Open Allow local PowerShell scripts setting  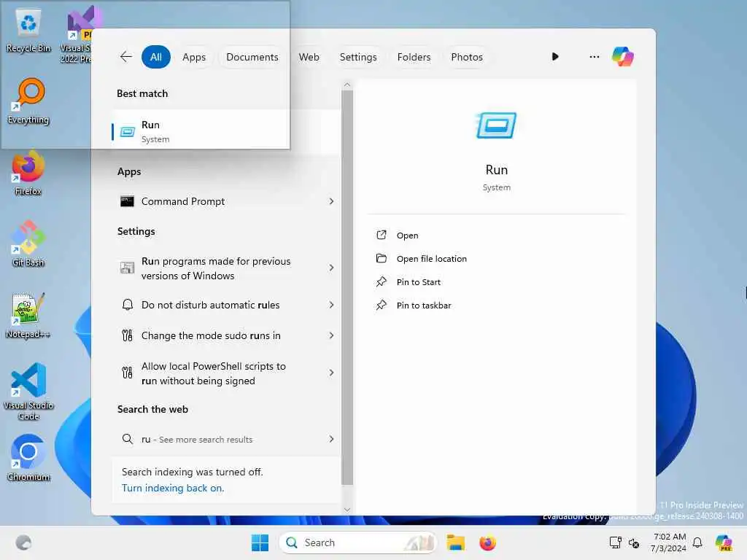[x=226, y=373]
